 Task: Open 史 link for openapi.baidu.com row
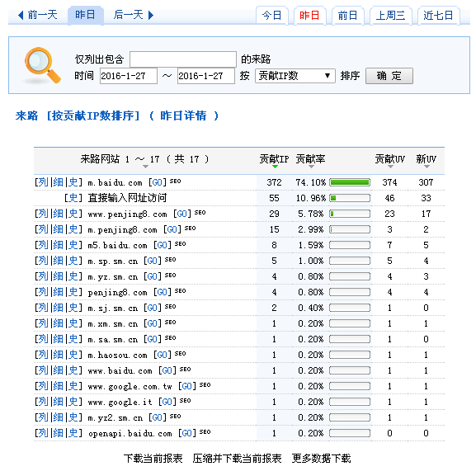click(x=73, y=433)
